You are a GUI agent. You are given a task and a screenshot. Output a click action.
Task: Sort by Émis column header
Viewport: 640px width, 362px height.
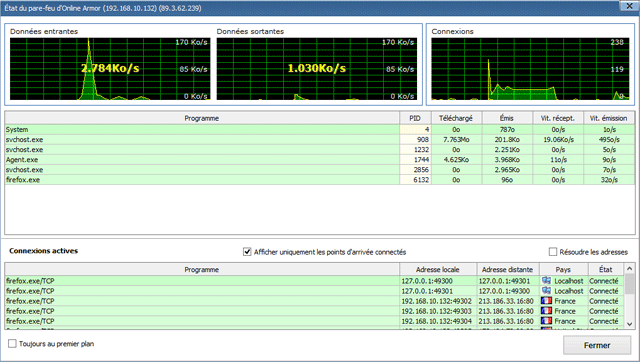click(x=507, y=118)
